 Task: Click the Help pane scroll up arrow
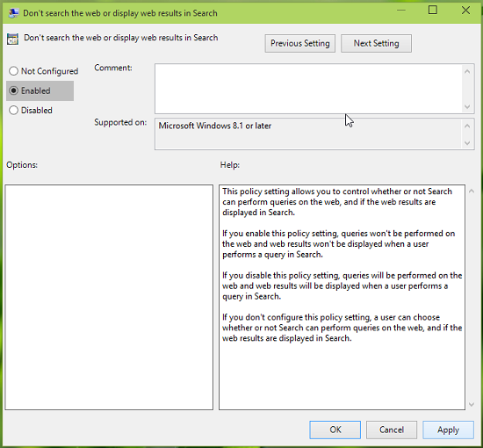pyautogui.click(x=472, y=191)
